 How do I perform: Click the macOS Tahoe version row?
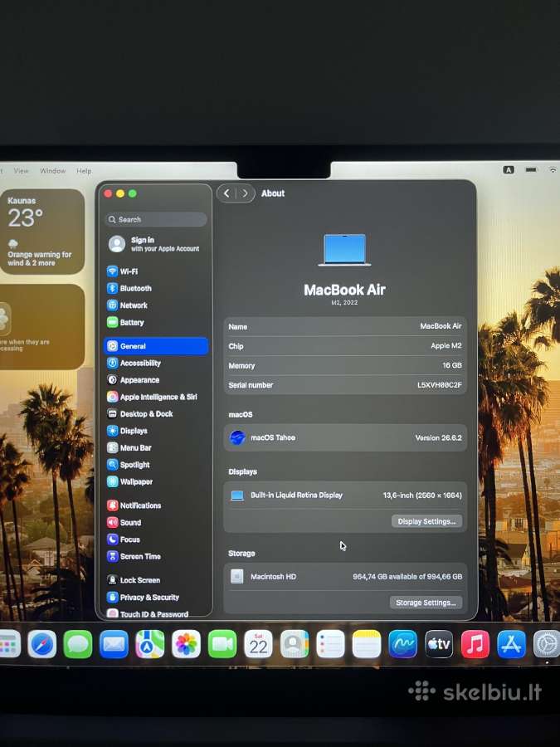[345, 437]
